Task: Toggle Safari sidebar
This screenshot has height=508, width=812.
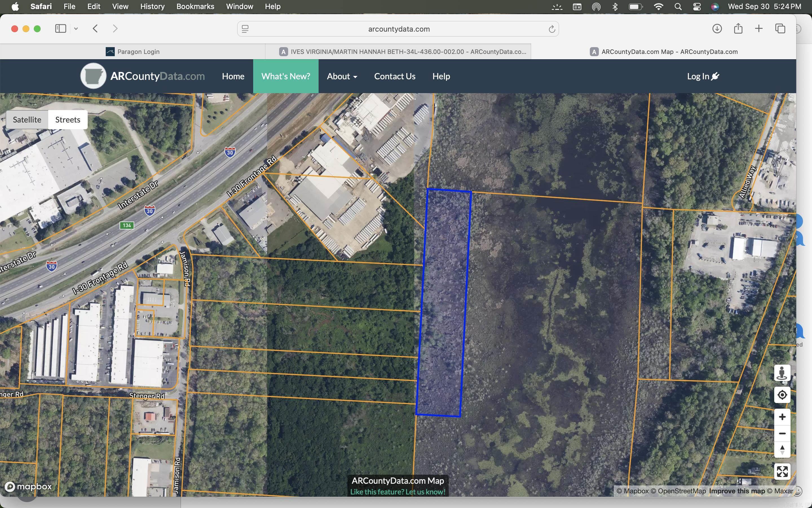Action: (x=60, y=29)
